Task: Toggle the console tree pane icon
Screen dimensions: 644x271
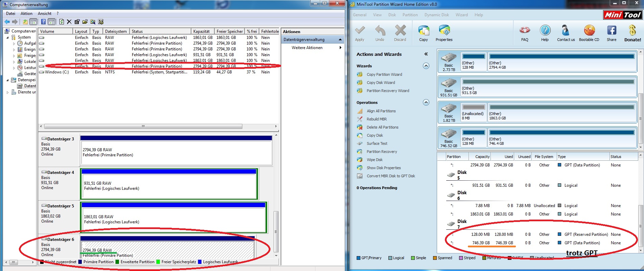Action: [x=33, y=22]
